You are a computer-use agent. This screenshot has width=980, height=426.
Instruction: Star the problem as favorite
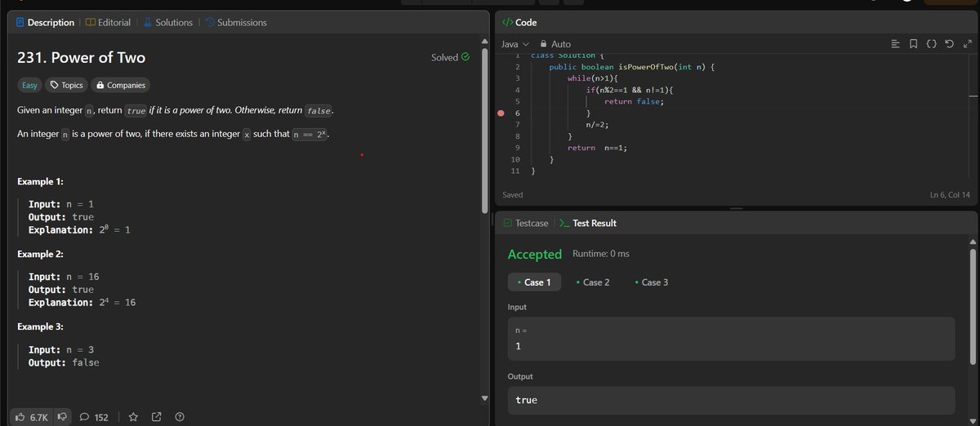(x=133, y=417)
